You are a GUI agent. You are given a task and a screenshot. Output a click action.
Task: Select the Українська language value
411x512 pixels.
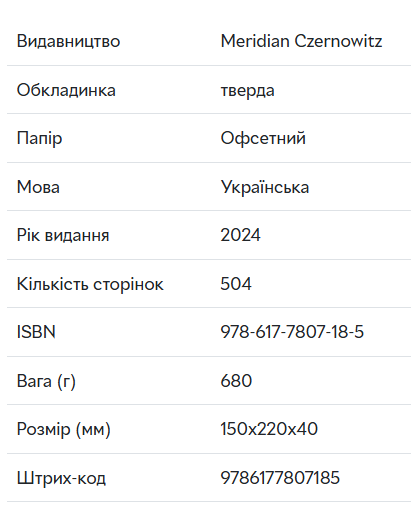pyautogui.click(x=265, y=187)
